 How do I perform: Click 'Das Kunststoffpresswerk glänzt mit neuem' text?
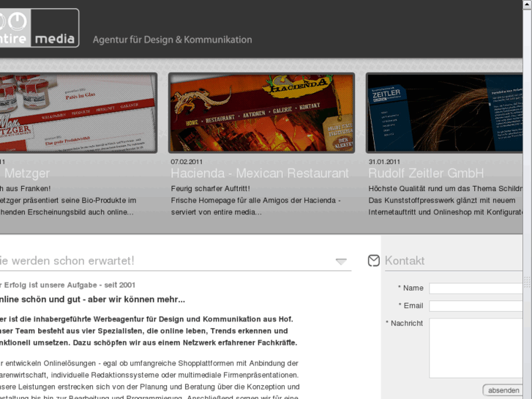point(442,201)
